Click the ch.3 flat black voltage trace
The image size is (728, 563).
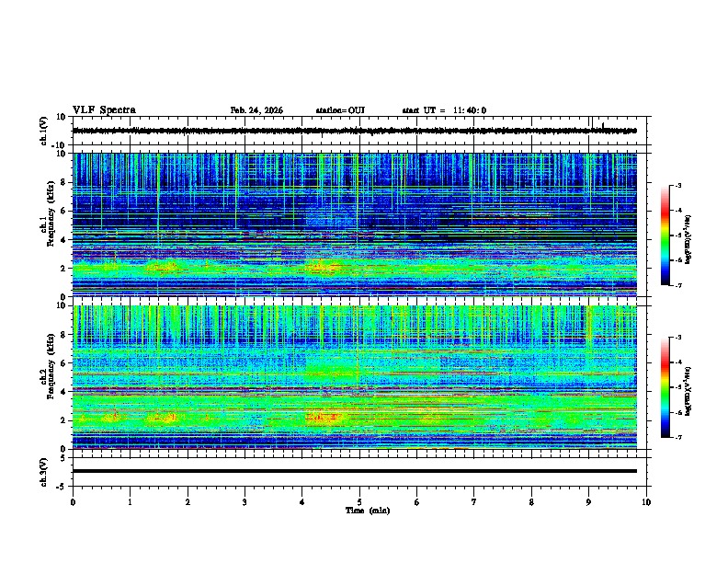point(355,471)
